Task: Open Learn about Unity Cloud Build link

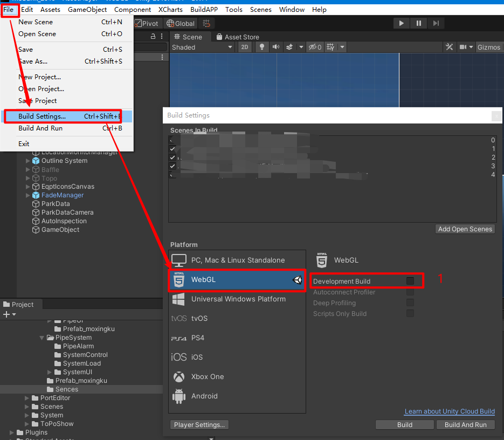Action: pyautogui.click(x=450, y=411)
